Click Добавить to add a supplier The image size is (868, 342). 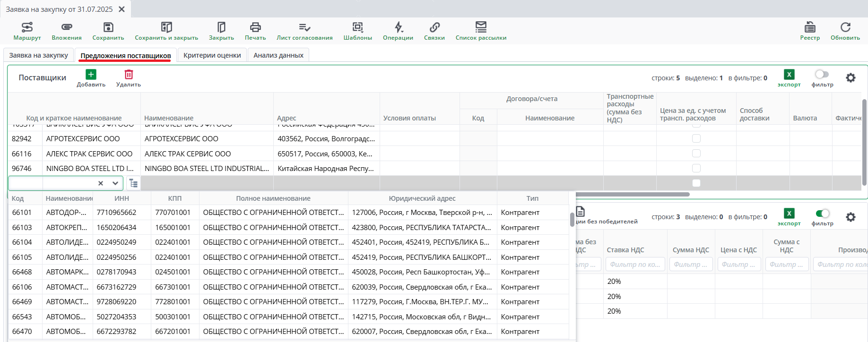(91, 78)
